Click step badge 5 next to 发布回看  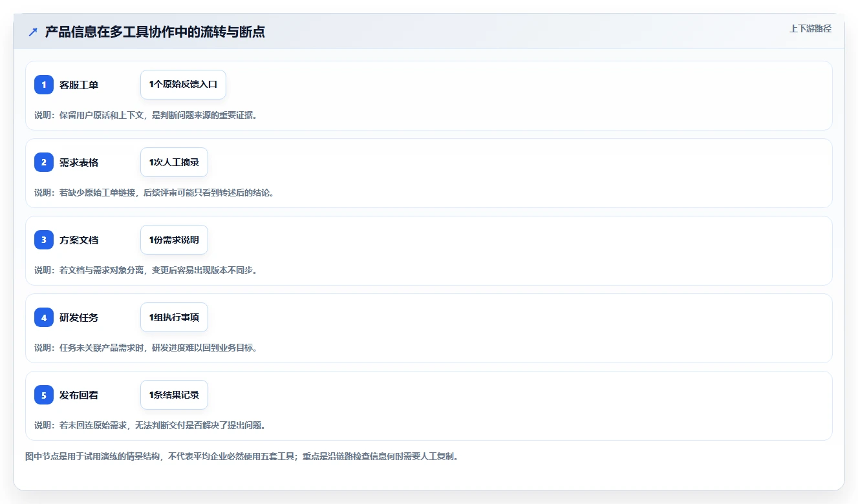(44, 395)
